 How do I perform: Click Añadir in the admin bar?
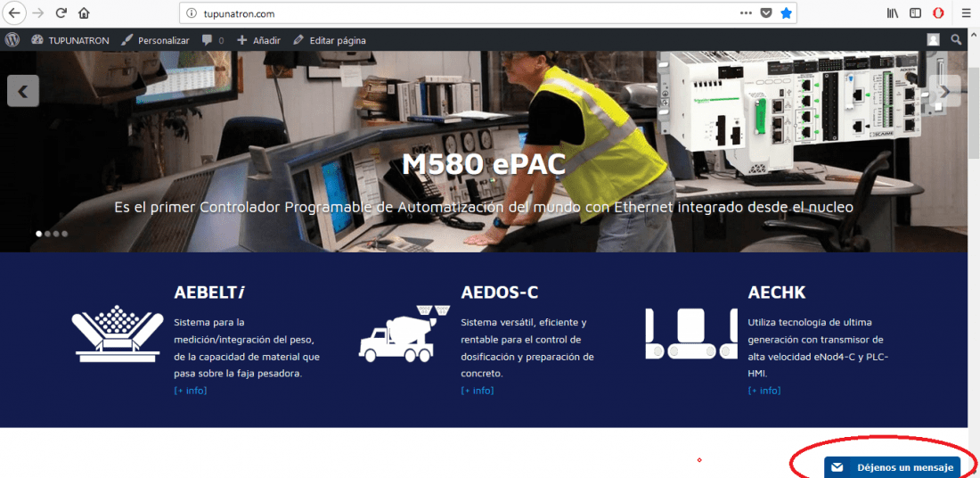coord(258,40)
